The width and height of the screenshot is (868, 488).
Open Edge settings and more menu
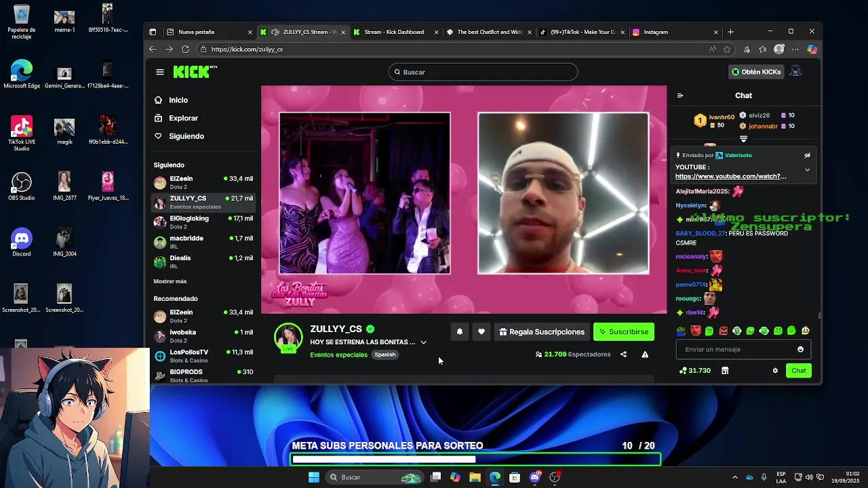[795, 49]
